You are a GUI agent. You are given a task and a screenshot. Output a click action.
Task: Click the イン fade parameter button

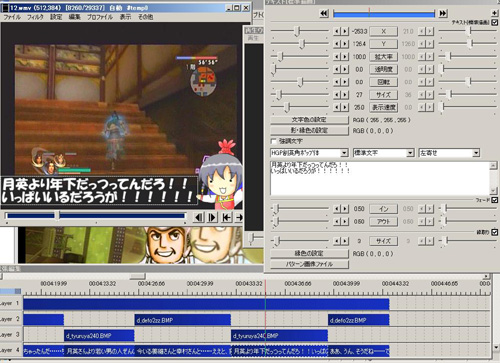click(x=384, y=209)
